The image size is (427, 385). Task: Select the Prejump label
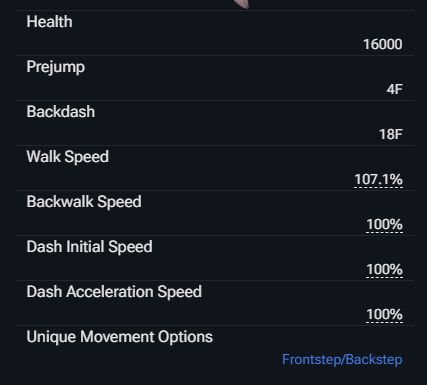tap(56, 67)
